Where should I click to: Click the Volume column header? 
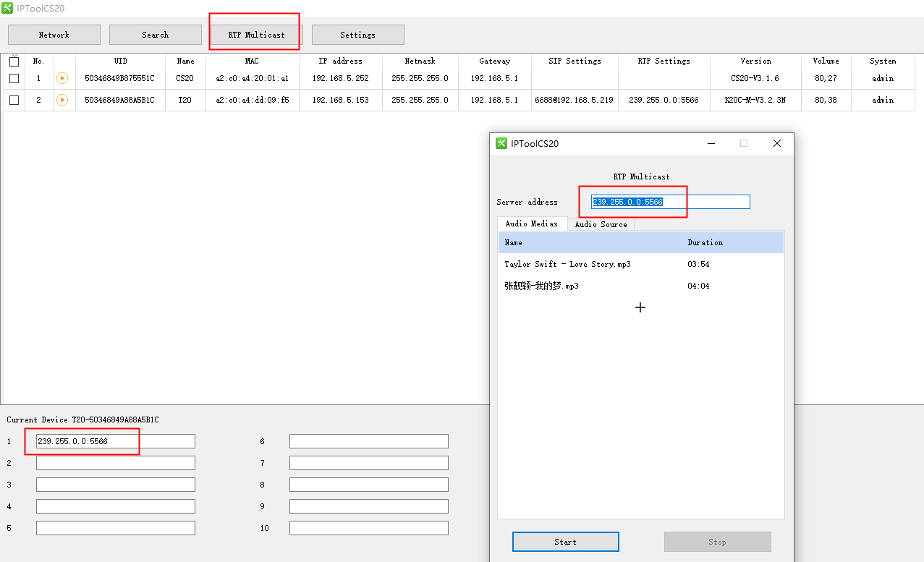click(x=826, y=61)
